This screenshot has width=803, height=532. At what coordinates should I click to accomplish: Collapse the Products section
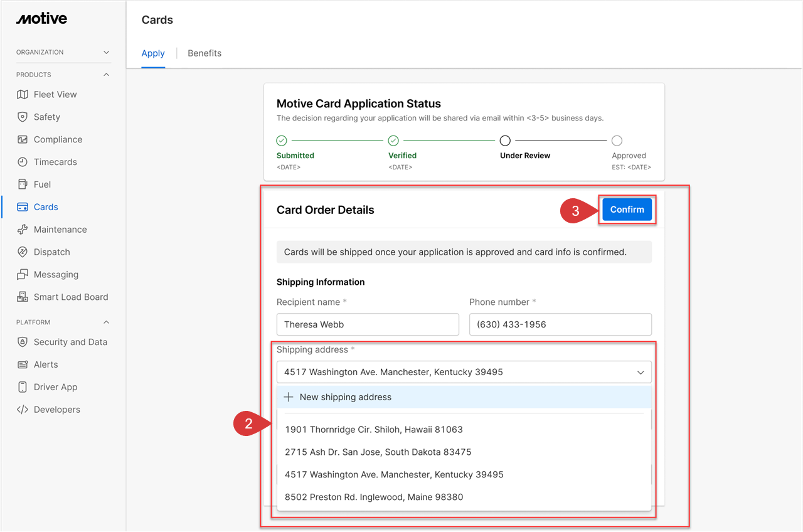coord(106,75)
